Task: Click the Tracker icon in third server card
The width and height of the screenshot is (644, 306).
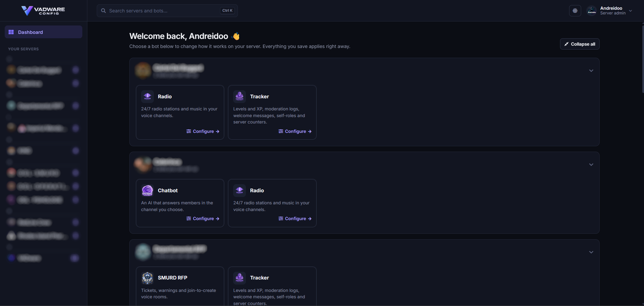Action: 240,278
